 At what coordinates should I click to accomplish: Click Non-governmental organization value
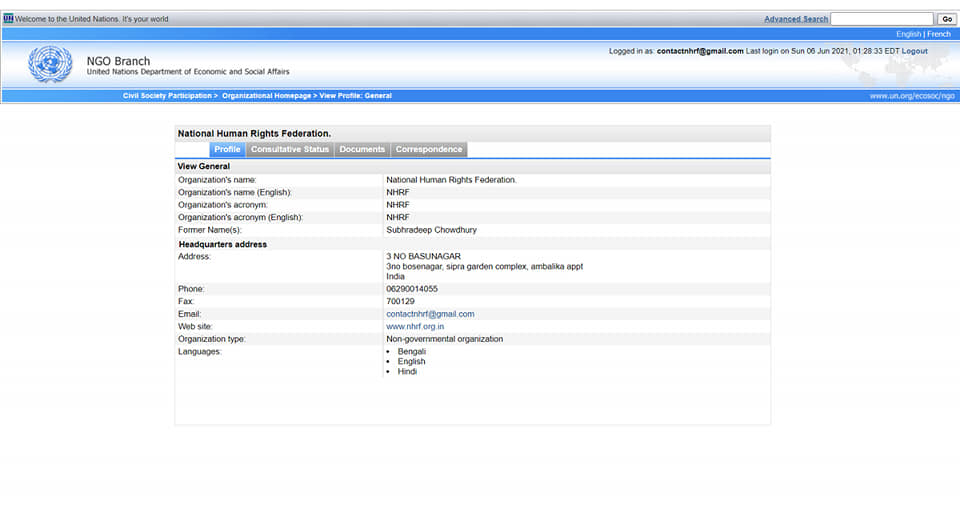pos(444,339)
